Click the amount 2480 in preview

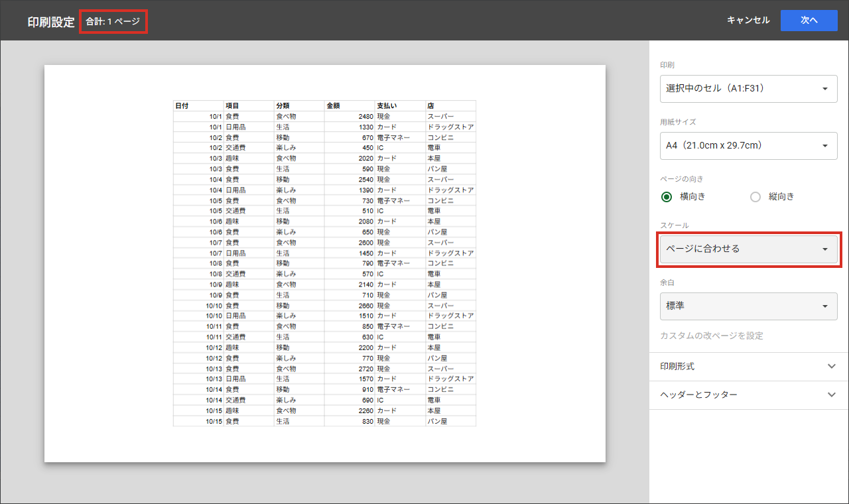coord(365,117)
